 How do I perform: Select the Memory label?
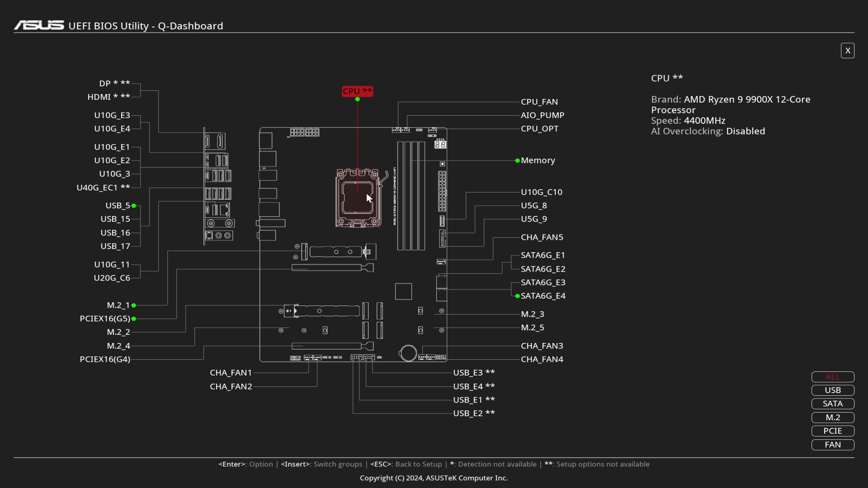538,160
